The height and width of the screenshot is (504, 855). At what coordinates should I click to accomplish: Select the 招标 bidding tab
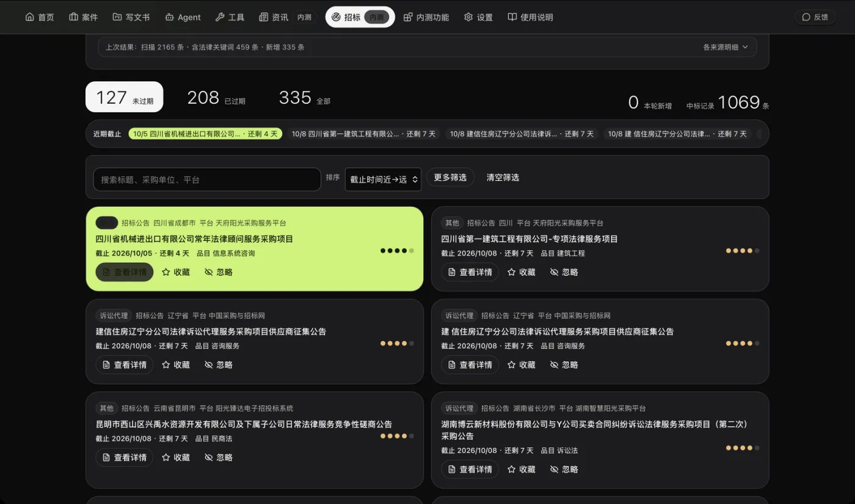(x=360, y=17)
